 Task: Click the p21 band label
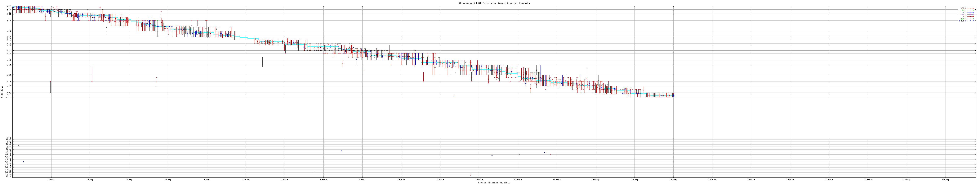9,21
